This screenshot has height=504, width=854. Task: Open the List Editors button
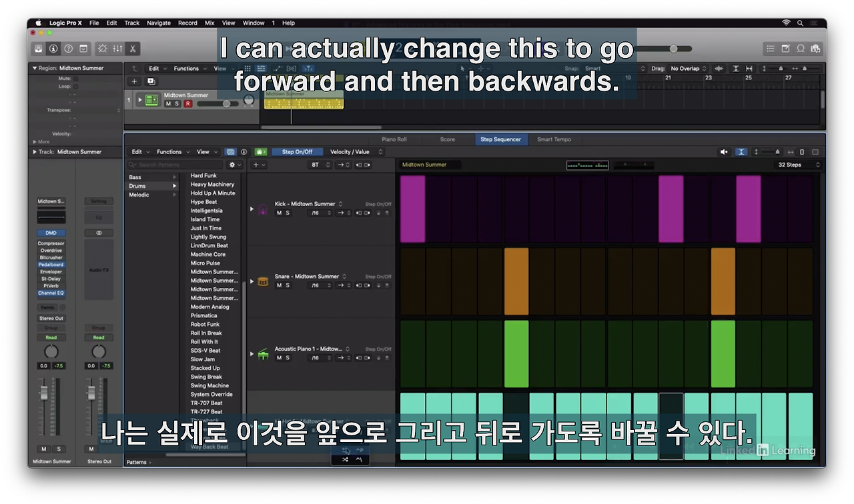(x=771, y=49)
